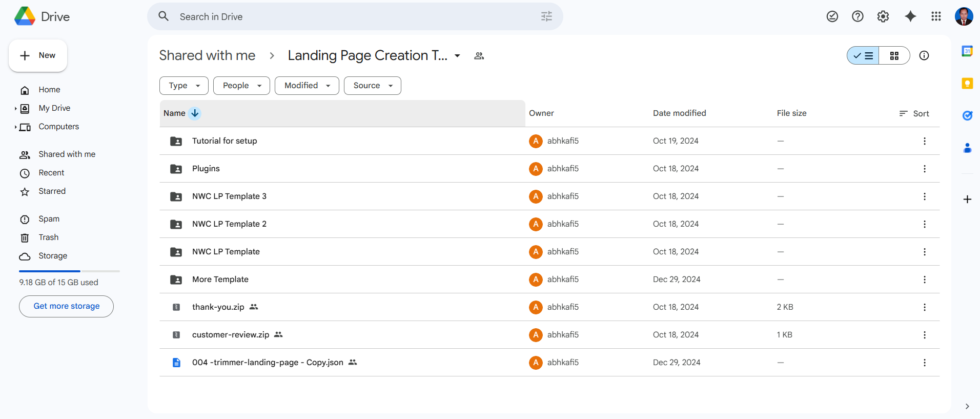Open Google Keep side panel icon
The image size is (980, 419).
click(967, 84)
